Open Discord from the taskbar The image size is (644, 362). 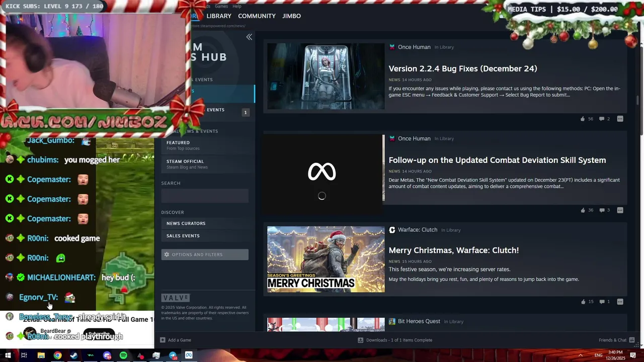click(107, 355)
